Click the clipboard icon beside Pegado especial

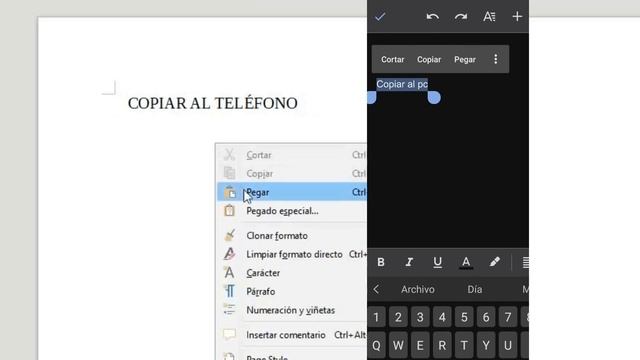click(x=229, y=211)
